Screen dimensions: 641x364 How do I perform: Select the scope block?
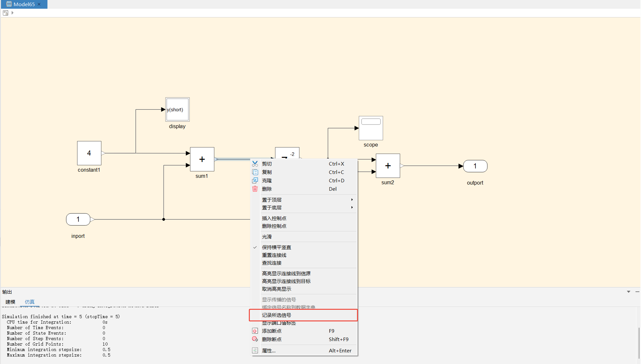point(371,128)
